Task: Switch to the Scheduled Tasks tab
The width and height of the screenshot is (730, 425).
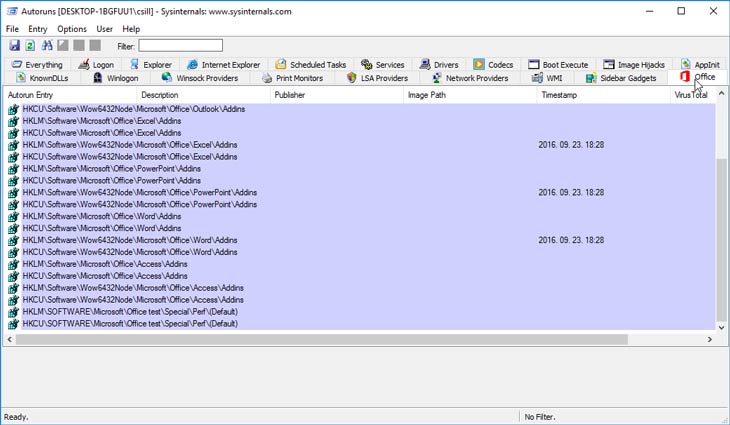Action: click(310, 65)
